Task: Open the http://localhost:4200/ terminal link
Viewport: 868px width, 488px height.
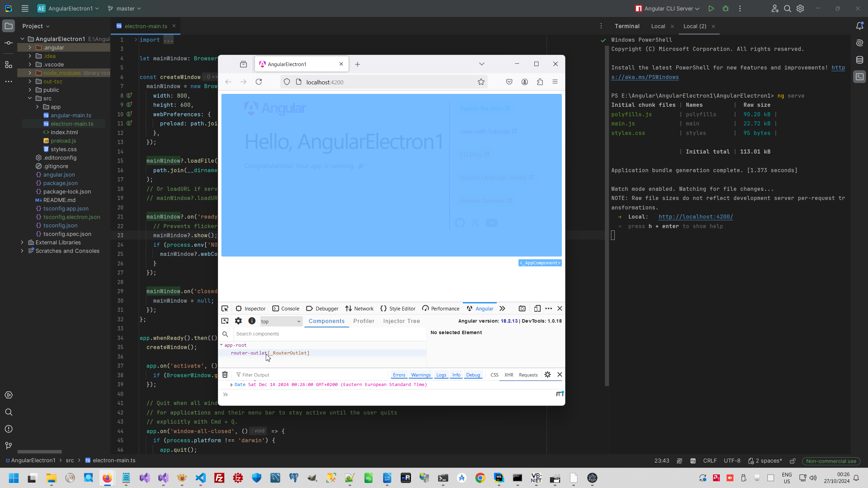Action: pyautogui.click(x=695, y=217)
